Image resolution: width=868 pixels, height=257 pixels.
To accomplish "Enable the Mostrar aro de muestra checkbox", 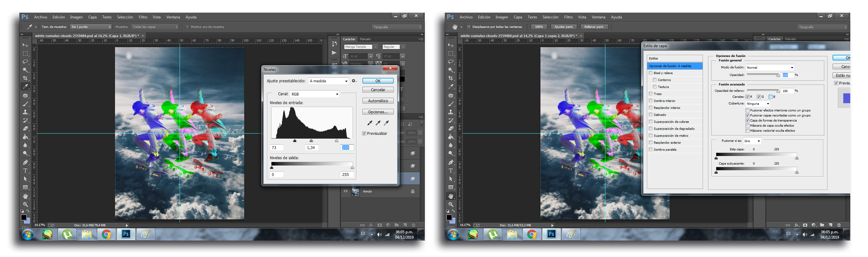I will [187, 27].
